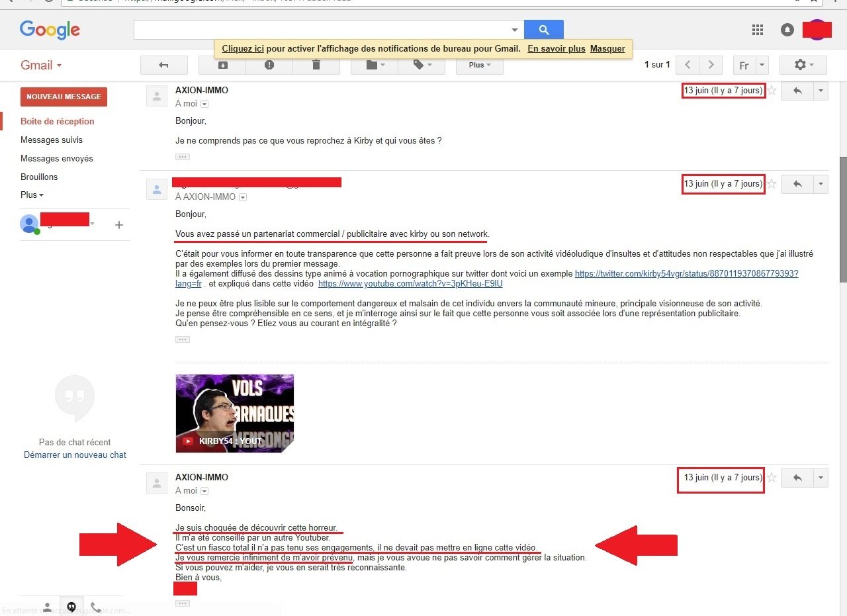The height and width of the screenshot is (616, 847).
Task: Open the twitter.com kirby54vgr link
Action: click(x=686, y=273)
